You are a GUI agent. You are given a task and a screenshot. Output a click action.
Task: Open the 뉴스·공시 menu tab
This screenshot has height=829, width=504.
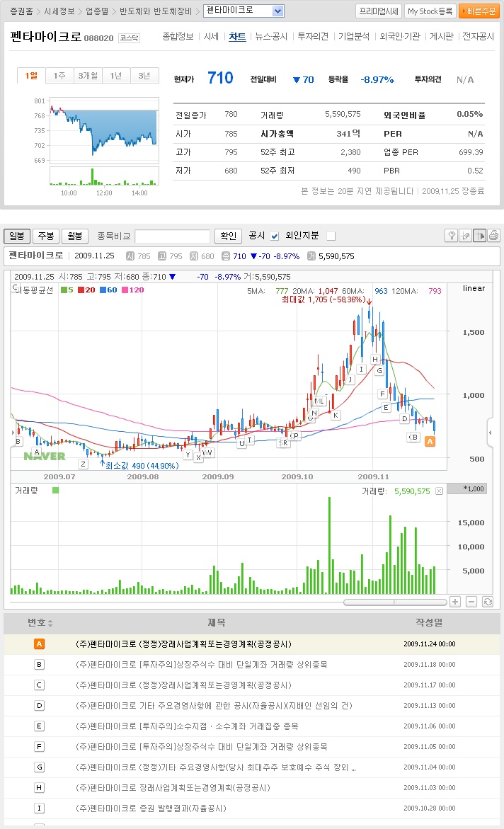coord(271,37)
